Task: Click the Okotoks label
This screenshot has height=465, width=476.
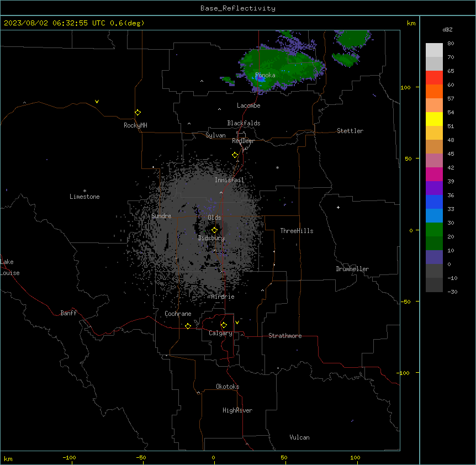Action: coord(228,387)
